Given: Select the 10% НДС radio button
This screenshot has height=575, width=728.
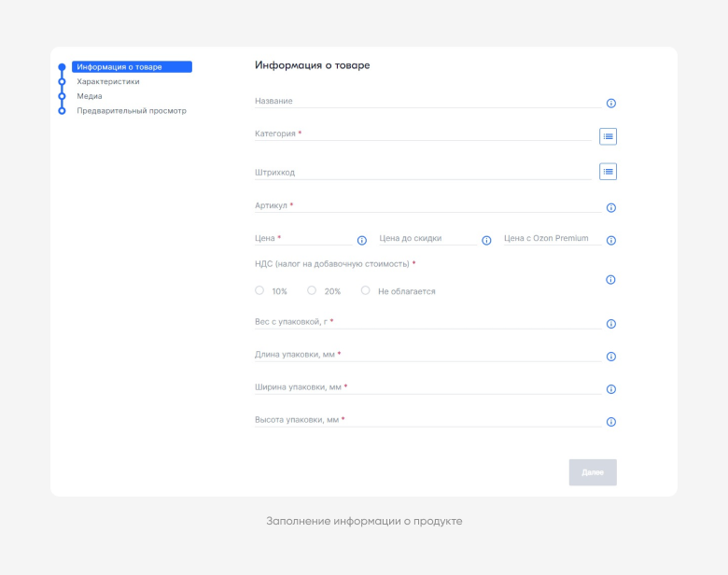Looking at the screenshot, I should pyautogui.click(x=259, y=290).
